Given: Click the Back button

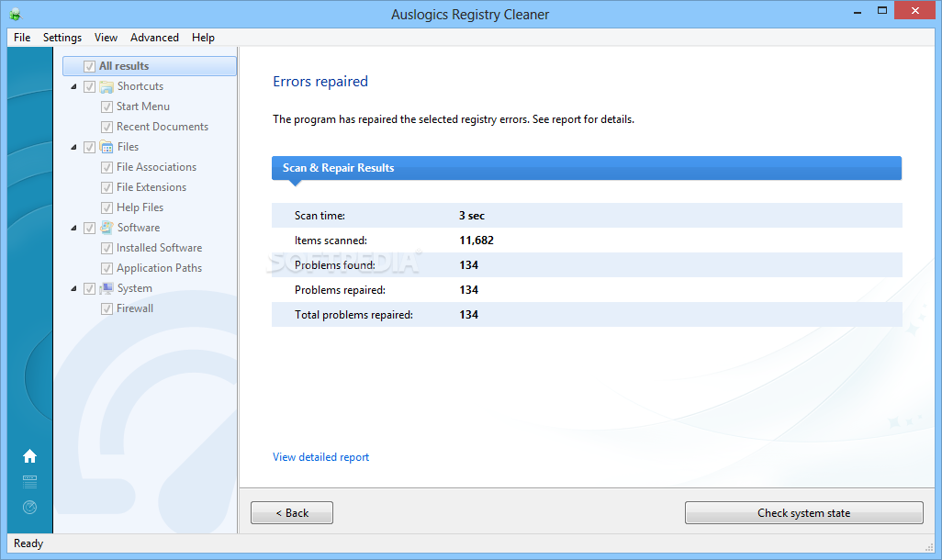Looking at the screenshot, I should click(292, 512).
